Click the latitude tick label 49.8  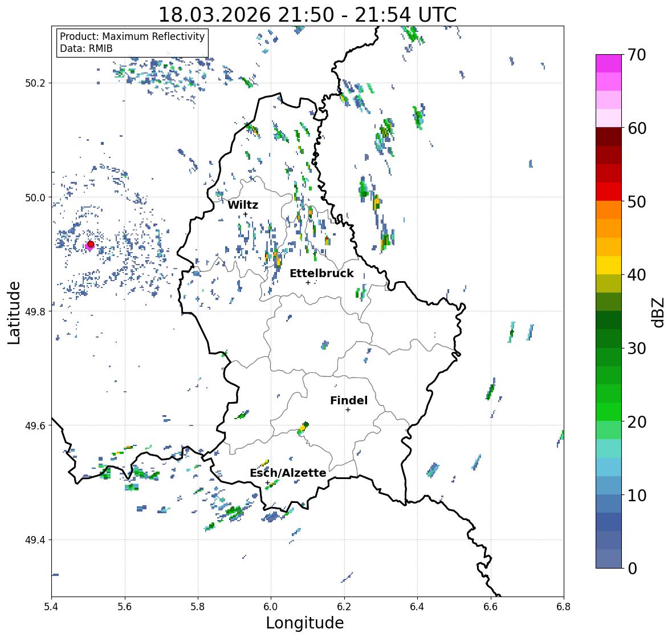[x=35, y=311]
